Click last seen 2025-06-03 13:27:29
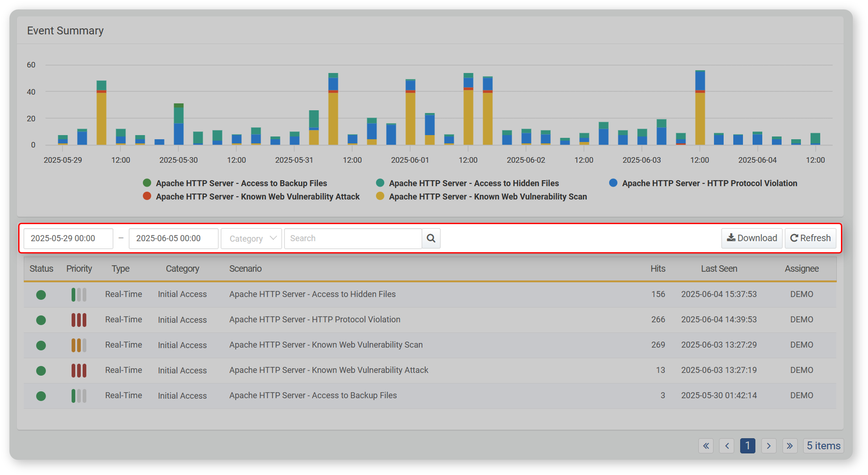This screenshot has height=475, width=868. [719, 345]
